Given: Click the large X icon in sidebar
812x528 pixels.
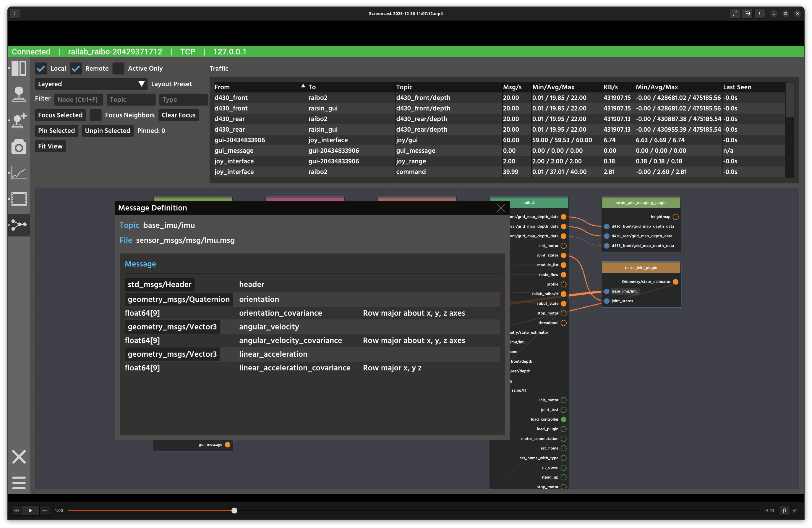Looking at the screenshot, I should (19, 457).
